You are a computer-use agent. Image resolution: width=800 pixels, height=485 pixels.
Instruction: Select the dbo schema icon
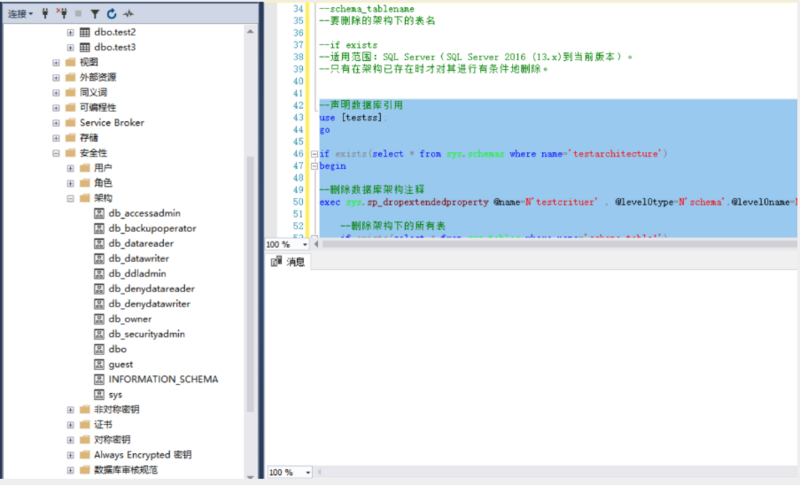[x=99, y=349]
